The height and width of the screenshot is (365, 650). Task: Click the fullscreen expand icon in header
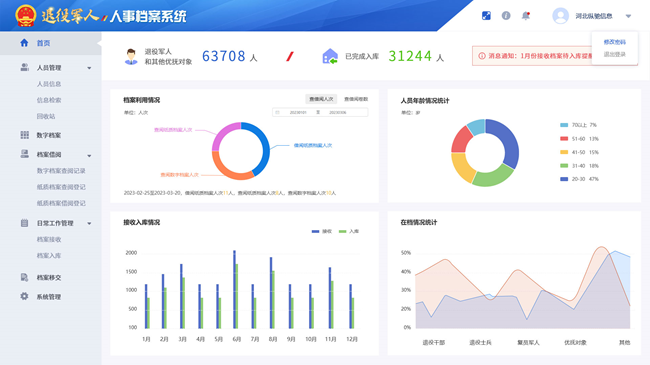click(x=486, y=16)
